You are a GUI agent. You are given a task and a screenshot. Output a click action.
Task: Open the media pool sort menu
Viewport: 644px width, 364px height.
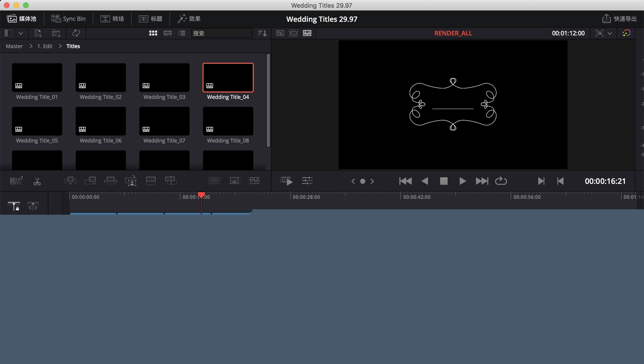[x=262, y=33]
